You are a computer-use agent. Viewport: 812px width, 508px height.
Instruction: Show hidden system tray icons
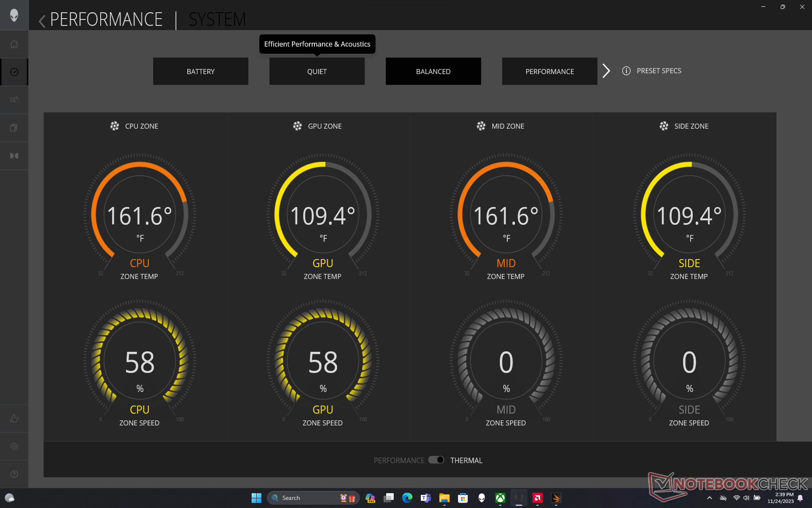click(x=709, y=498)
